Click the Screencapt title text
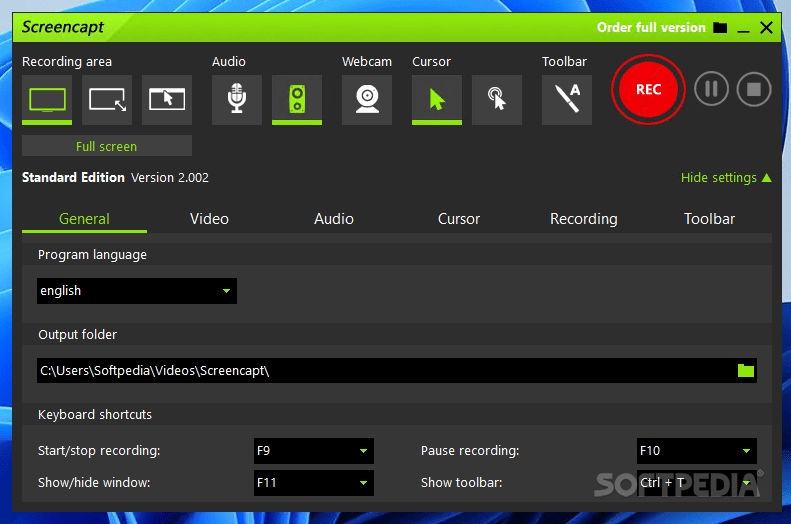This screenshot has height=524, width=791. click(x=63, y=27)
